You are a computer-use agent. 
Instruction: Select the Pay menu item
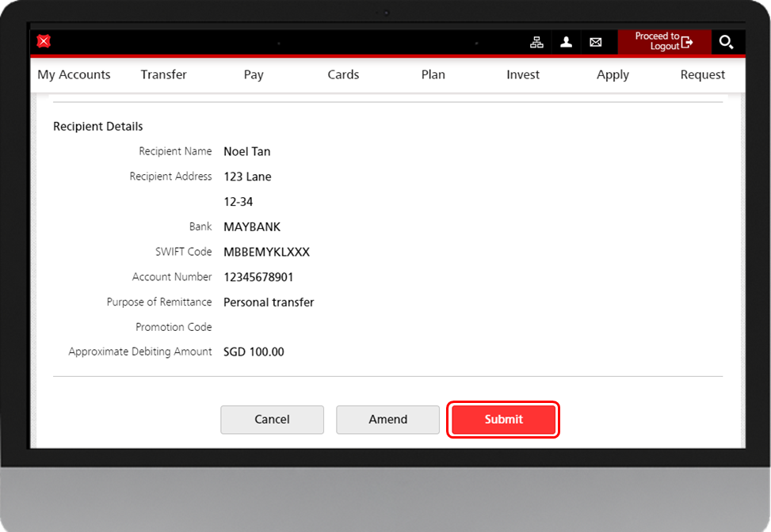(x=254, y=74)
